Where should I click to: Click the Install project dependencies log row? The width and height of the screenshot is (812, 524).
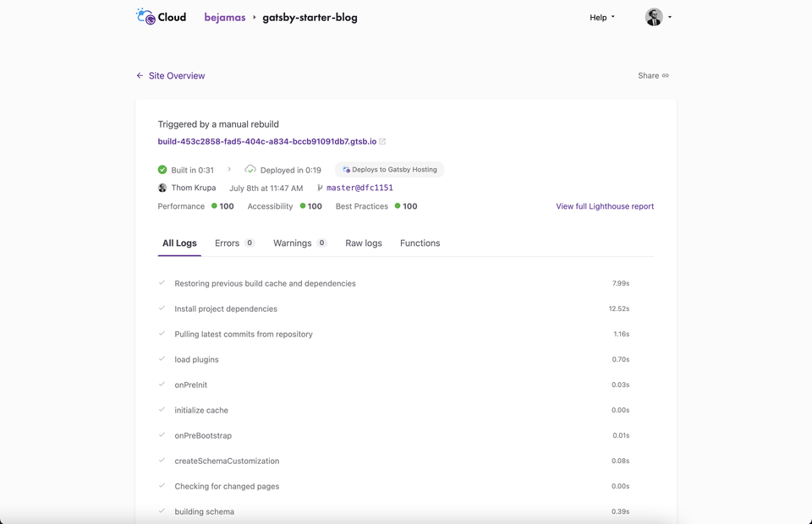[x=406, y=308]
